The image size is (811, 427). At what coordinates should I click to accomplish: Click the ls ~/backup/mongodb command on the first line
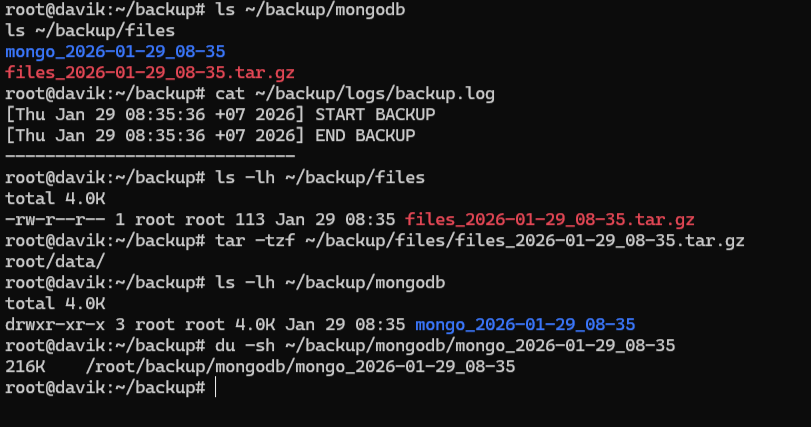325,9
